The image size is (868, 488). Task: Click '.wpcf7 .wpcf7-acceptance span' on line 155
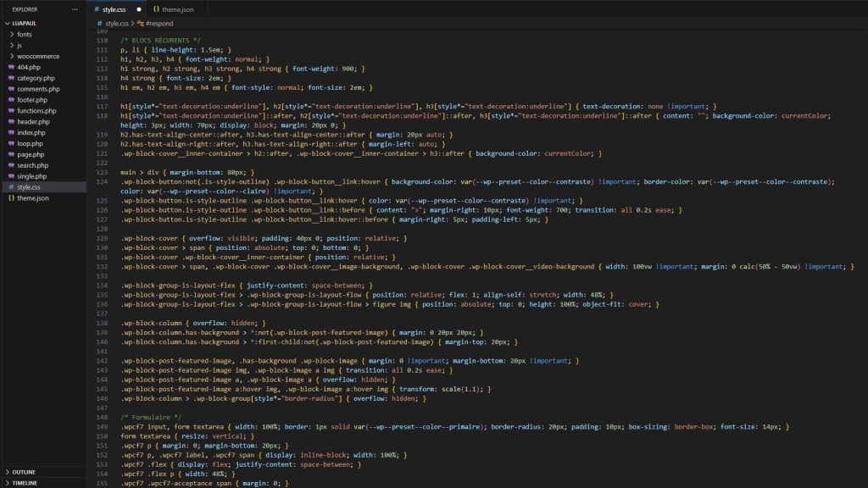[x=176, y=483]
